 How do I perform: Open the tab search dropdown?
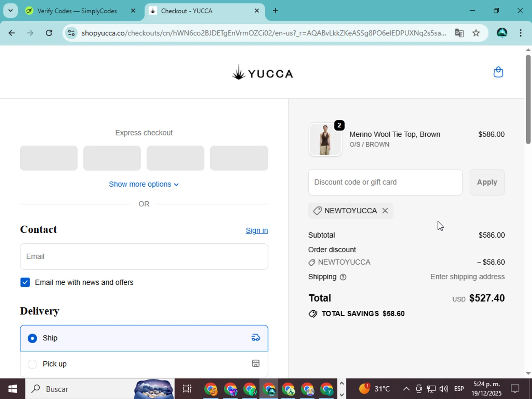pos(11,11)
